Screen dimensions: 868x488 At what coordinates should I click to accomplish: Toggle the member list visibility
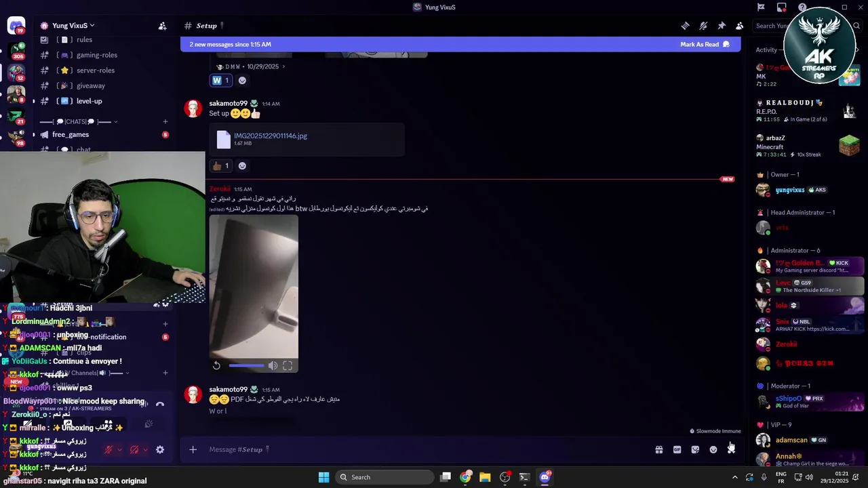point(740,26)
